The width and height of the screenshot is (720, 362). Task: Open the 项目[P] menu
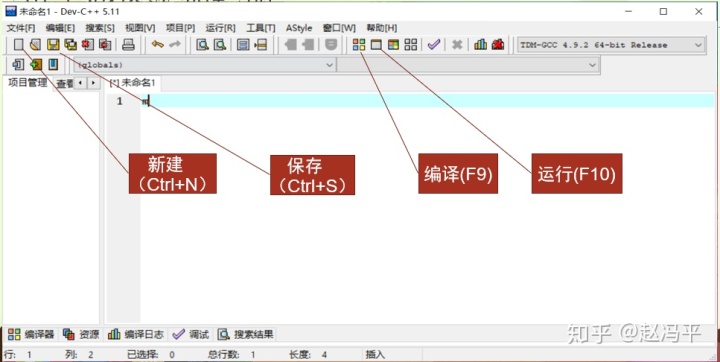(x=180, y=28)
